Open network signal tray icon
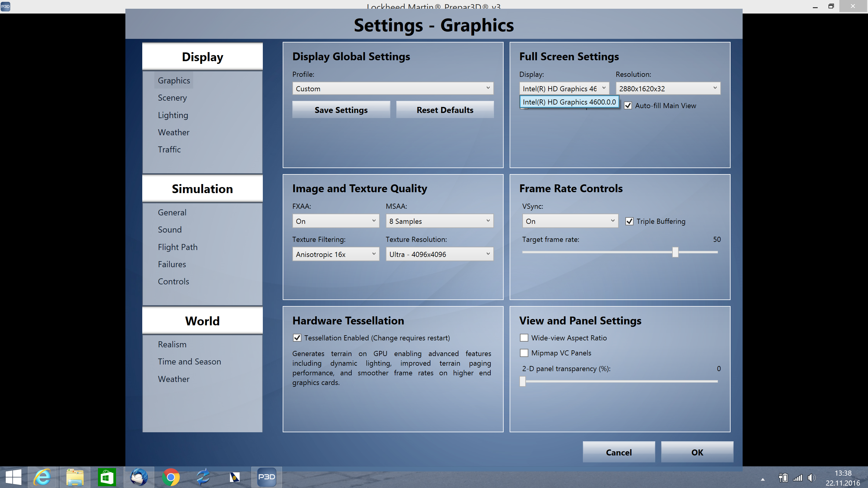The height and width of the screenshot is (488, 868). point(797,477)
